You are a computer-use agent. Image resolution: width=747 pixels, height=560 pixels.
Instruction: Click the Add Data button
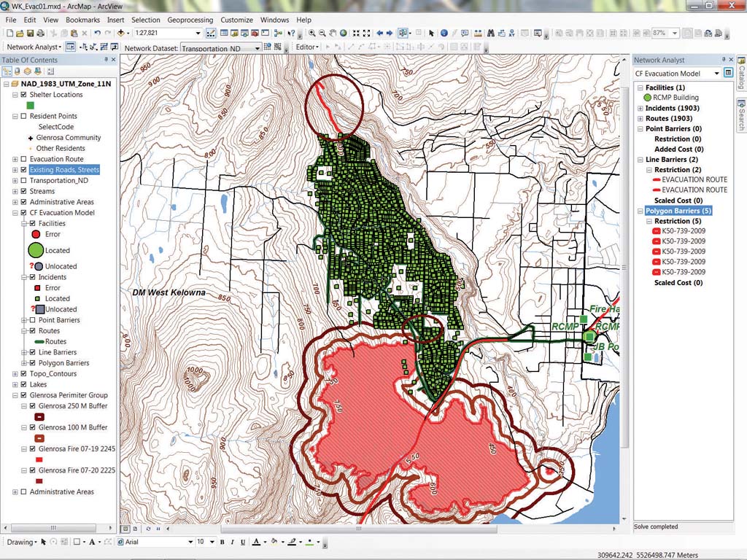(121, 34)
